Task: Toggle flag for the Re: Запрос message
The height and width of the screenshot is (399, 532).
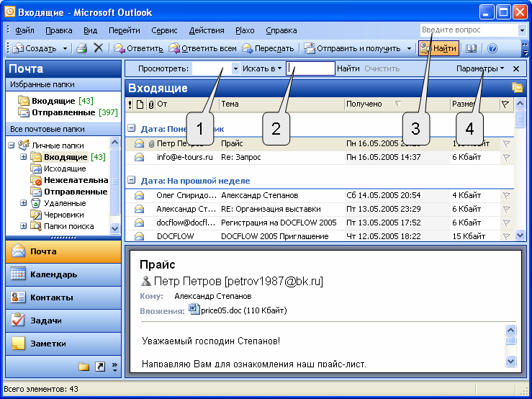Action: (506, 157)
